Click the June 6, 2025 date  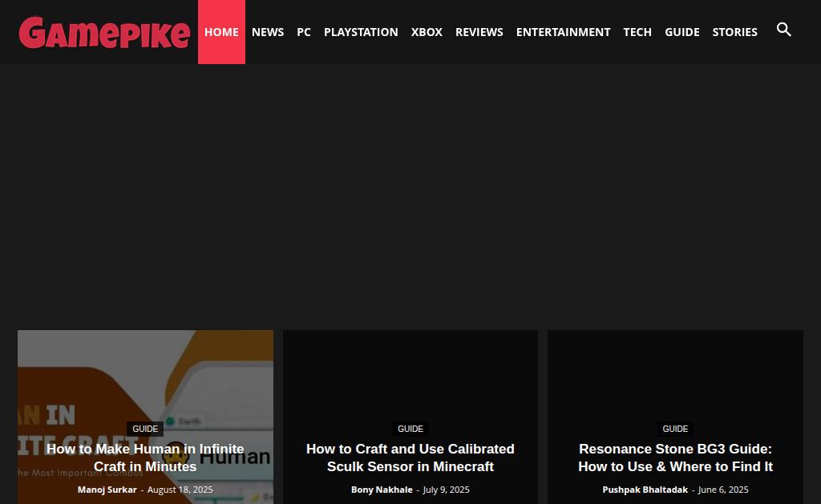point(723,490)
